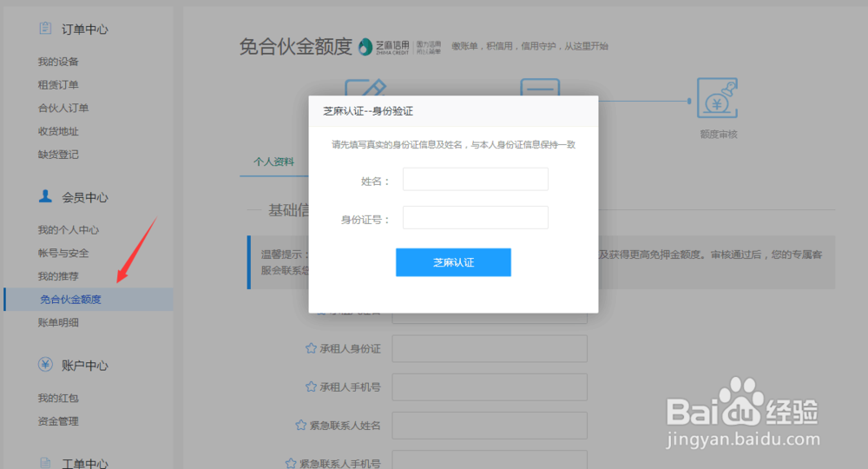868x469 pixels.
Task: Click the 订单中心 section heading
Action: (x=85, y=30)
